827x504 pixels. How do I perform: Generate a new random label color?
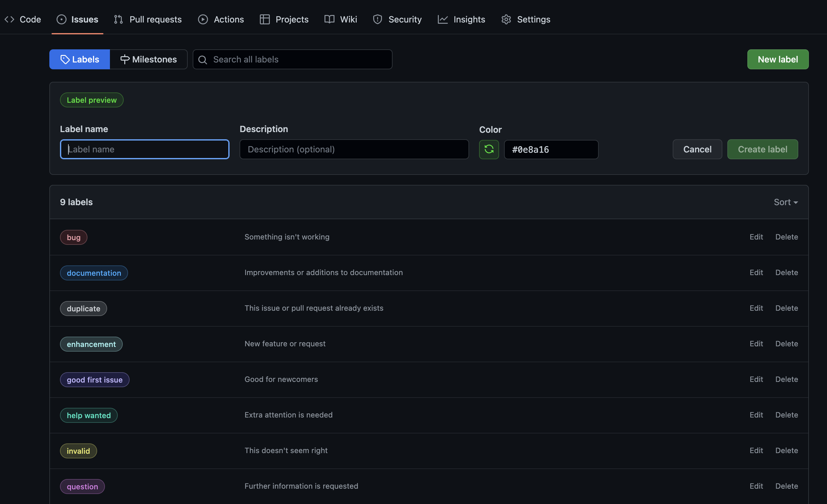489,149
